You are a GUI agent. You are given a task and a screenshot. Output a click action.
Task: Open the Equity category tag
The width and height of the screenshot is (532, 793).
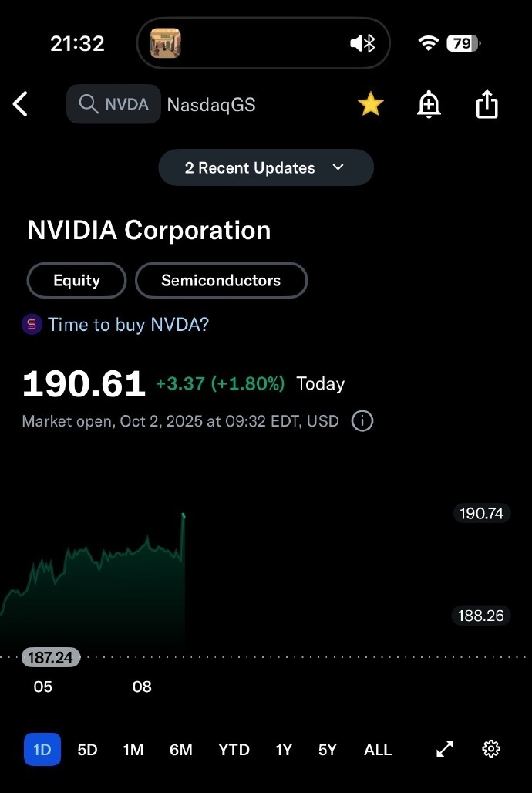click(76, 280)
